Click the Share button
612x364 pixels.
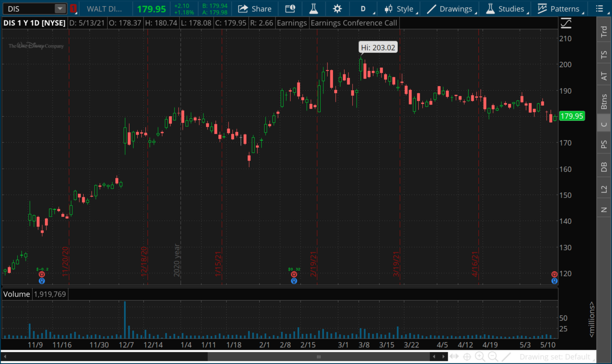coord(255,9)
